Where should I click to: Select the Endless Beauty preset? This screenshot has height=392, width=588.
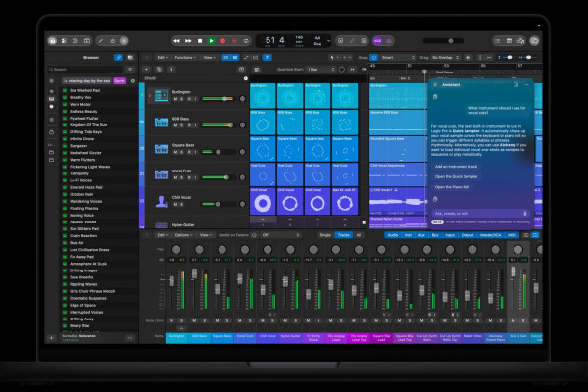tap(83, 111)
